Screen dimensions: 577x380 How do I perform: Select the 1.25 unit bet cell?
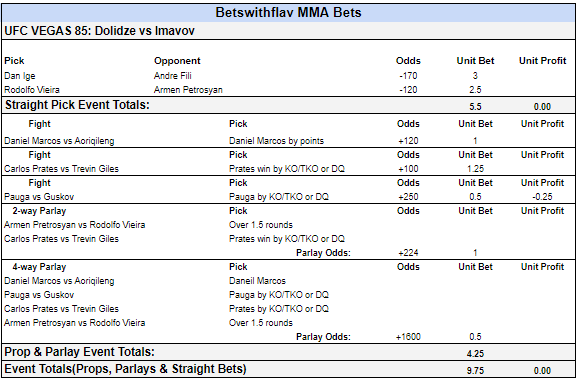point(475,169)
